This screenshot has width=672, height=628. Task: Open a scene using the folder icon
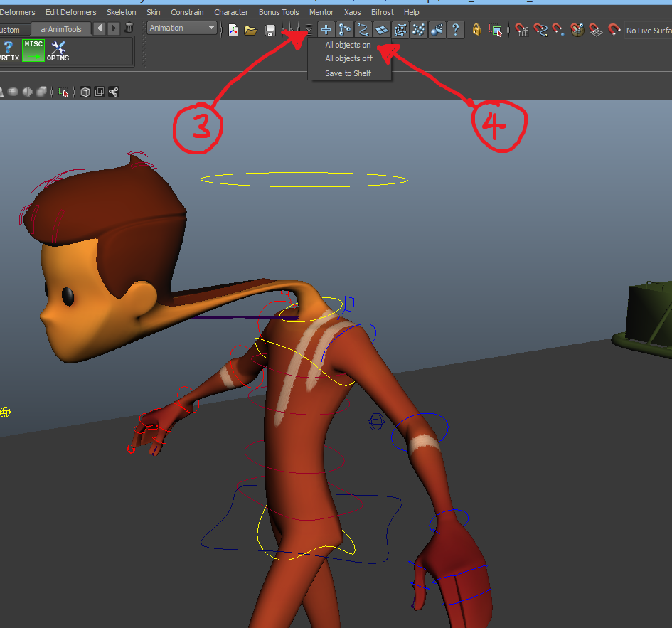(250, 30)
